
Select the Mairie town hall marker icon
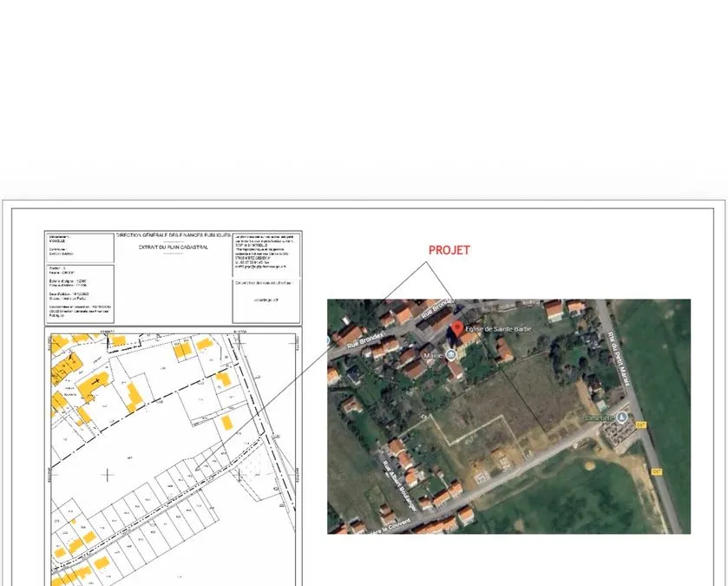[450, 355]
